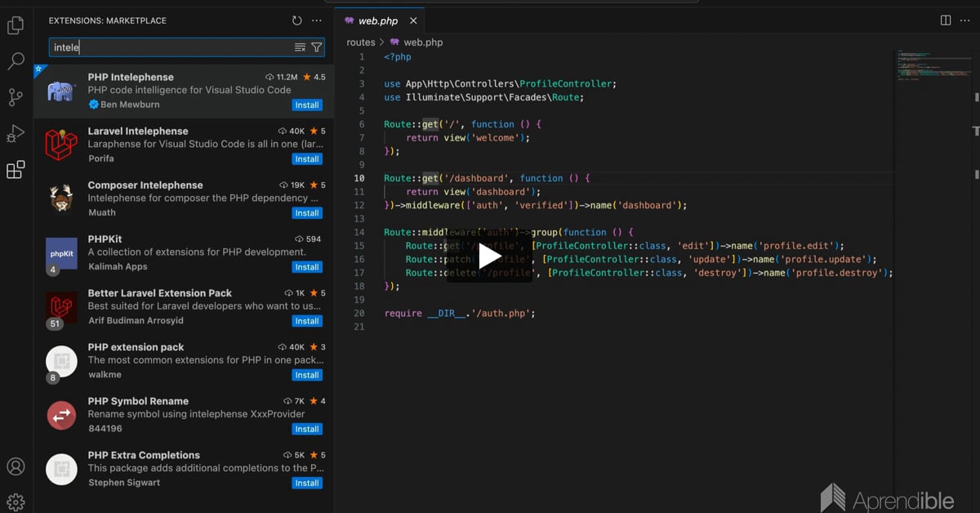The width and height of the screenshot is (980, 513).
Task: Open the Search view in activity bar
Action: [16, 61]
